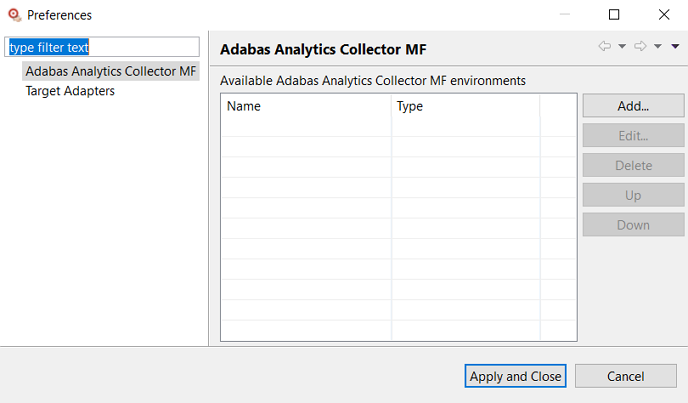
Task: Click Apply and Close
Action: 516,376
